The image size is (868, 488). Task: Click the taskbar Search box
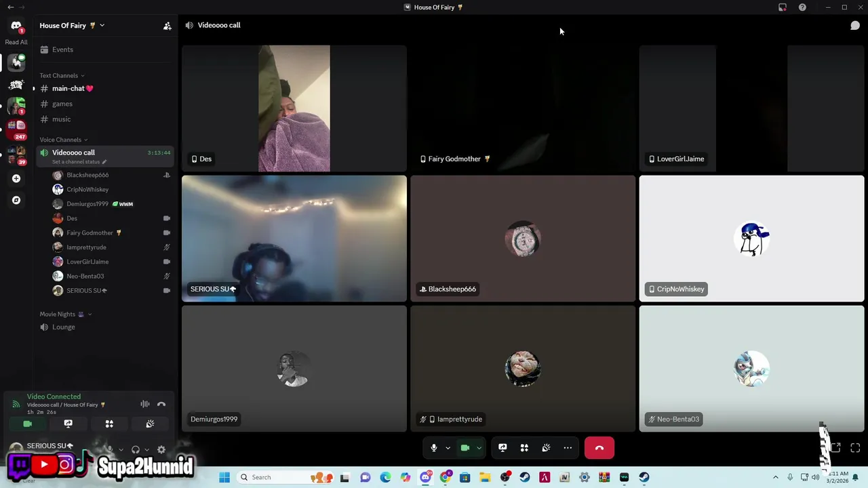pos(283,477)
